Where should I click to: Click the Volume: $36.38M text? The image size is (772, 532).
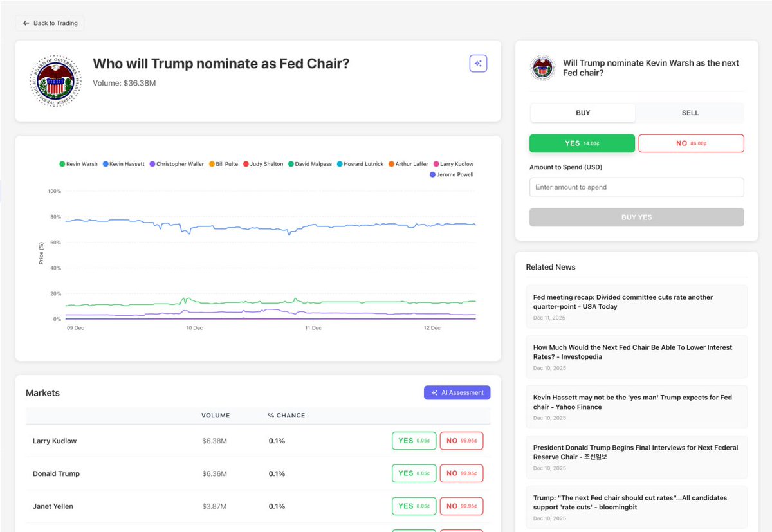click(x=124, y=84)
